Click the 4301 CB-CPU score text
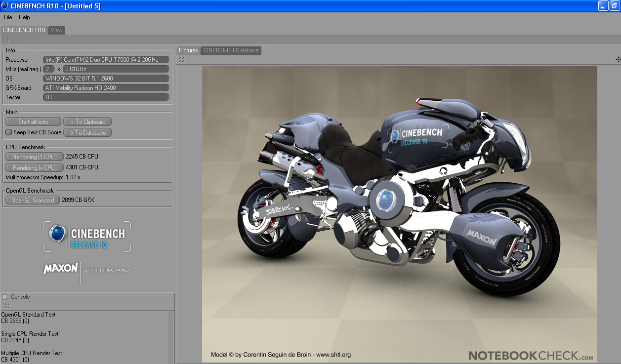Screen dimensions: 621x364 (82, 168)
